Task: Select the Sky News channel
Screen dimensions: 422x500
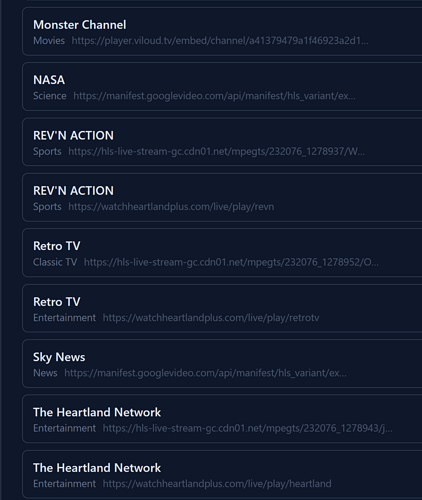Action: (x=222, y=364)
